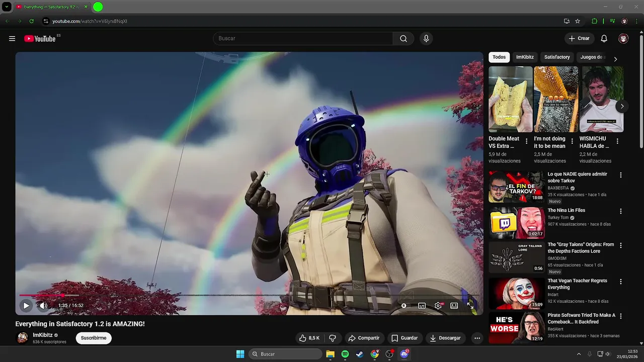Like the video with 8,5 K
Image resolution: width=644 pixels, height=362 pixels.
[309, 338]
